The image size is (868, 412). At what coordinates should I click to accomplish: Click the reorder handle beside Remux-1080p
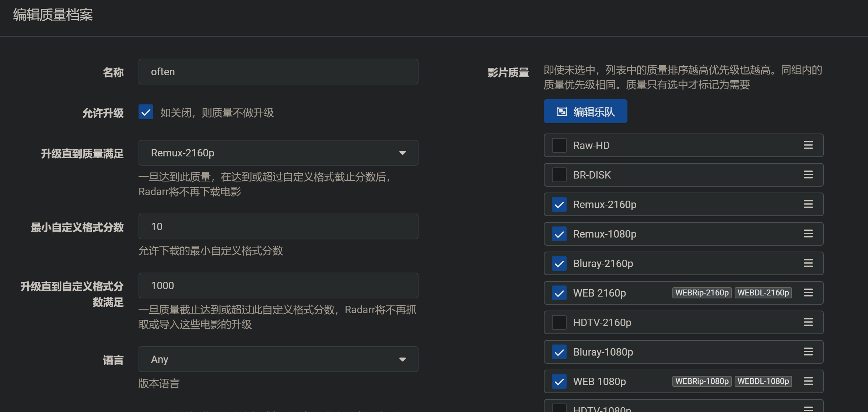coord(808,234)
